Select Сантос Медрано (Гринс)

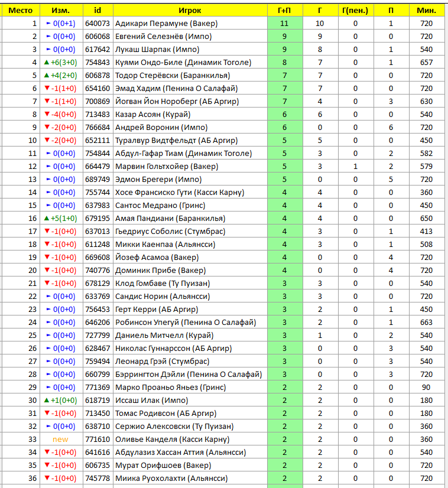[160, 206]
